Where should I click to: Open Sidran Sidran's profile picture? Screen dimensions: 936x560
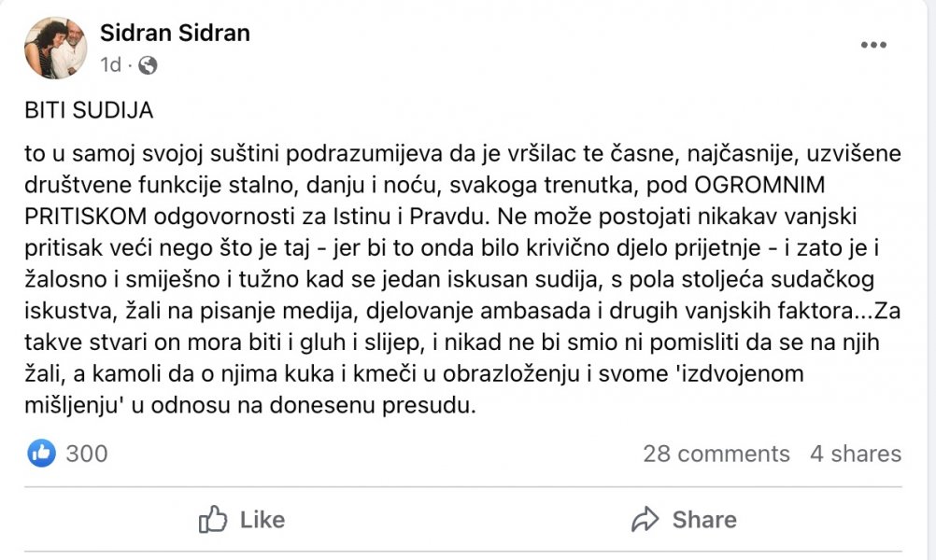[55, 45]
